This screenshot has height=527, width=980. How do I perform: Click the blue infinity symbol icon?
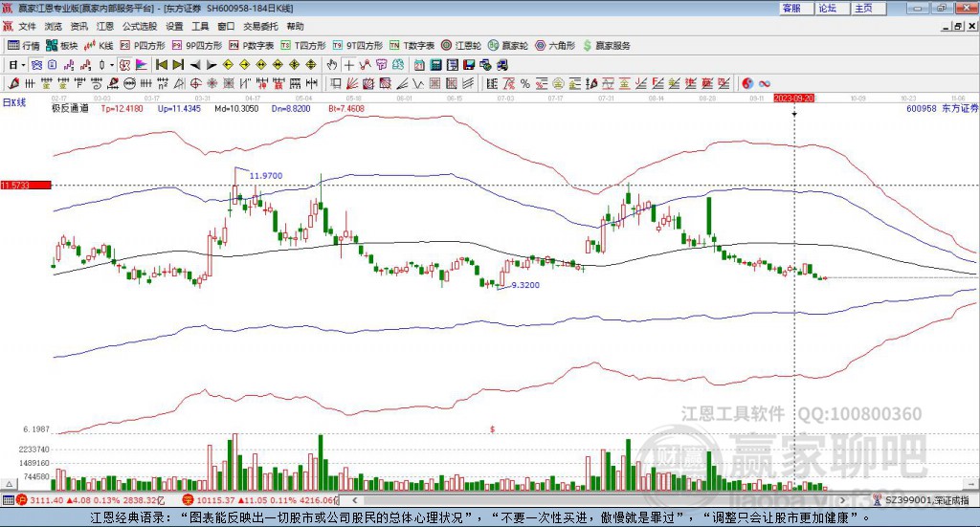point(765,83)
